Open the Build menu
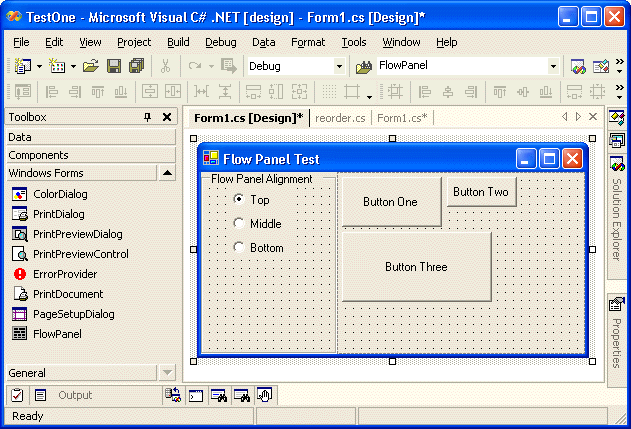631x429 pixels. coord(178,42)
